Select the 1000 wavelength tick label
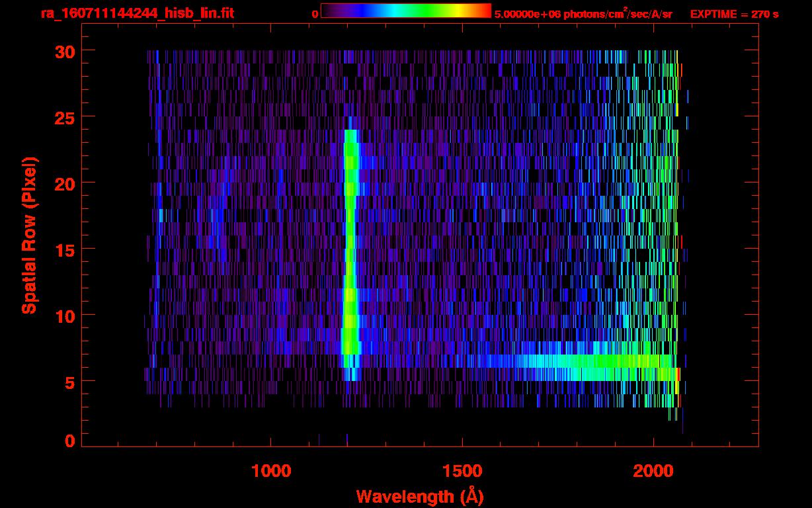The height and width of the screenshot is (508, 812). click(x=271, y=471)
